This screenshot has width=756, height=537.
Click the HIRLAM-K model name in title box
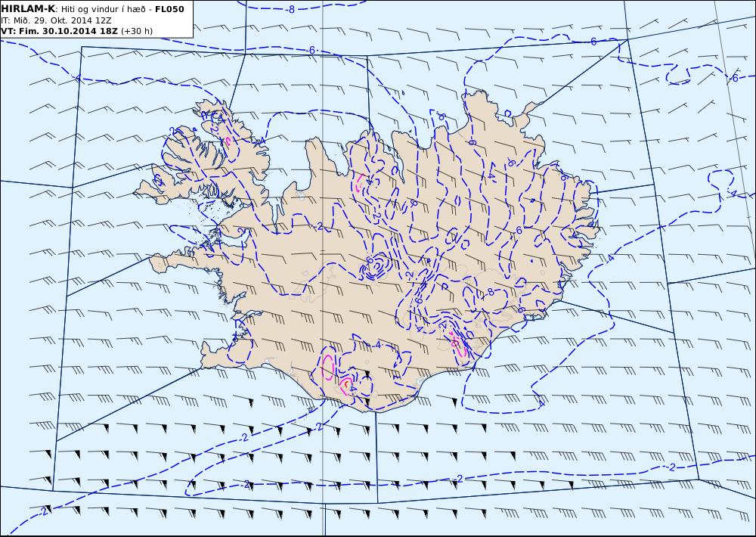(28, 9)
